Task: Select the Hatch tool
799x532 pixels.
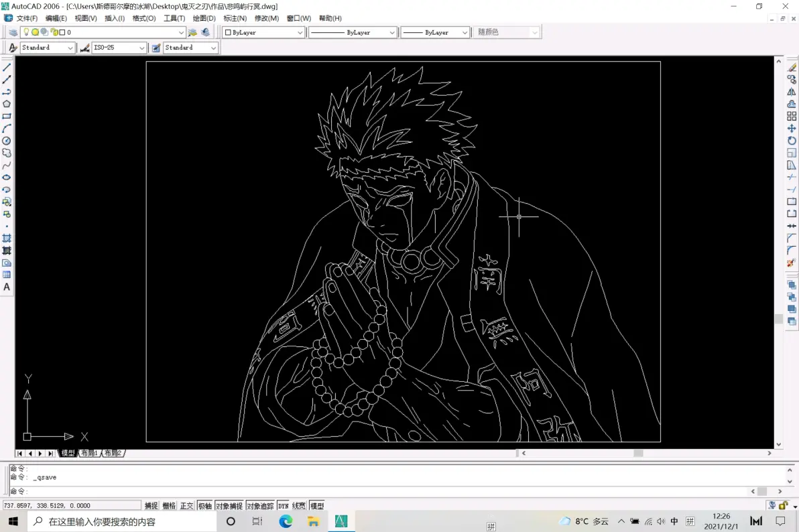Action: [x=7, y=238]
